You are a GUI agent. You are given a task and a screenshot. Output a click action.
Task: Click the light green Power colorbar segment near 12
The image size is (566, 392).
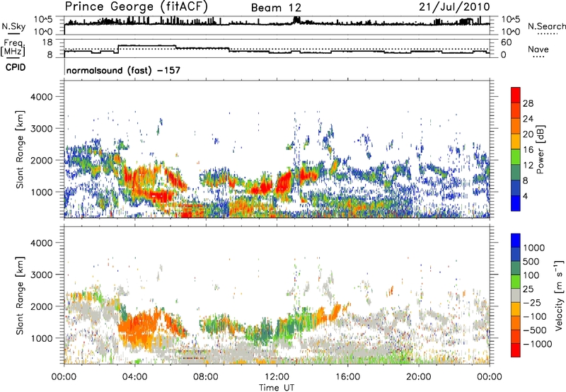pos(516,157)
